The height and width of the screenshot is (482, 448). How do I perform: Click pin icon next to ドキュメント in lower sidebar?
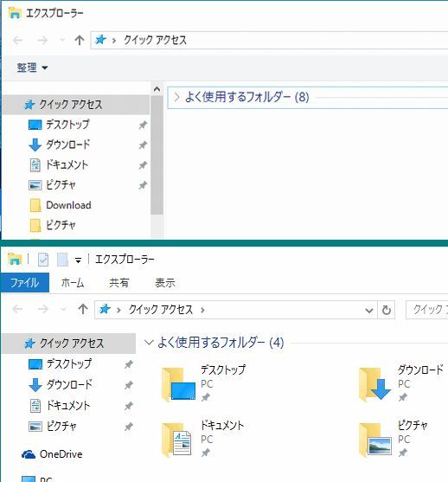129,406
